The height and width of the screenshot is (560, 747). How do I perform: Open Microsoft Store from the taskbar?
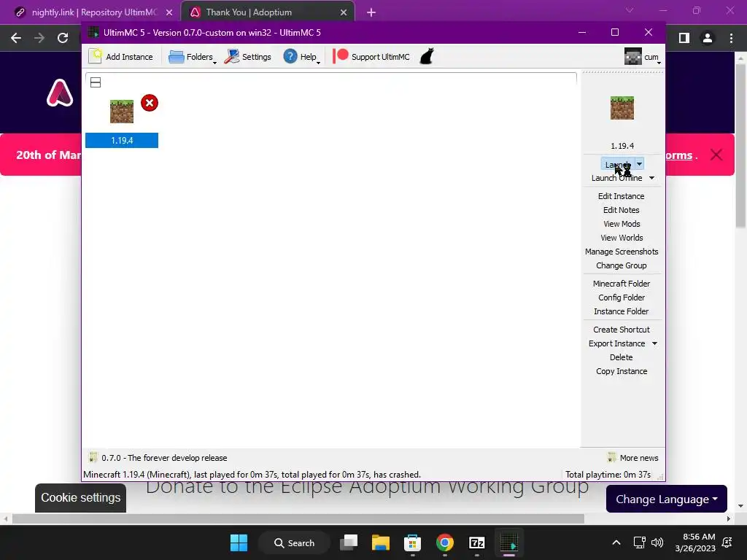point(413,542)
